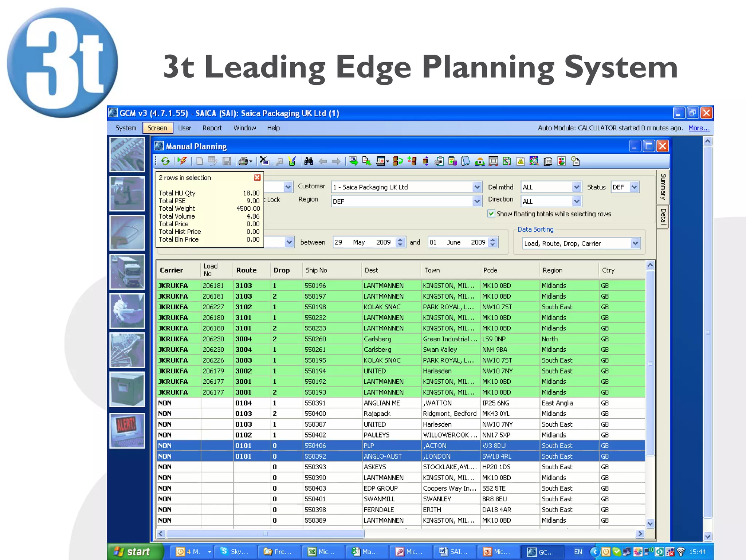
Task: Expand the Status DEF dropdown
Action: point(634,187)
